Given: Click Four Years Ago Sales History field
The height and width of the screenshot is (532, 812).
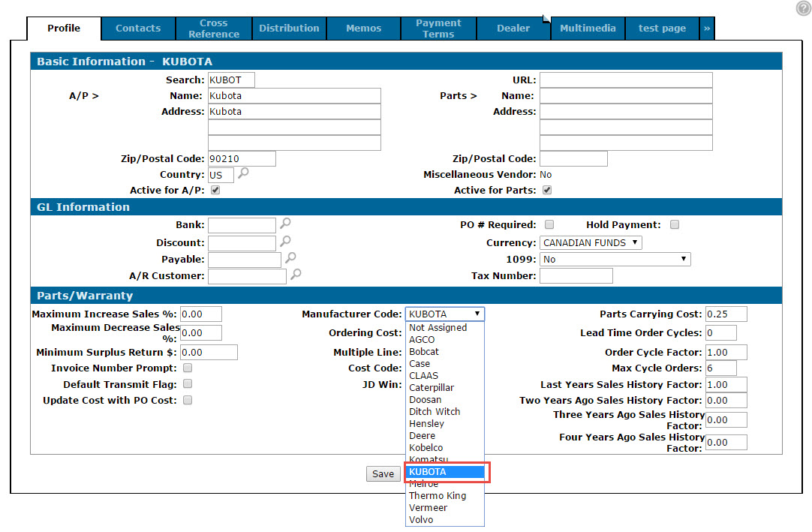Looking at the screenshot, I should coord(726,443).
